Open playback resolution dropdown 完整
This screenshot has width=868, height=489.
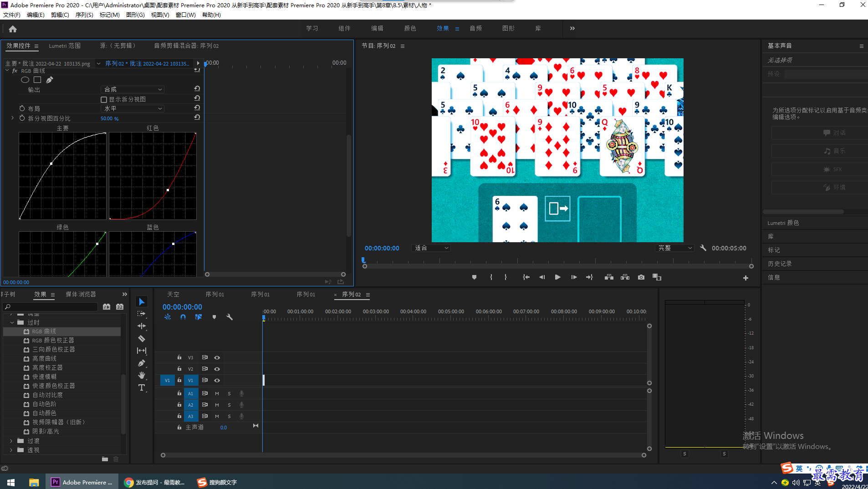click(674, 248)
